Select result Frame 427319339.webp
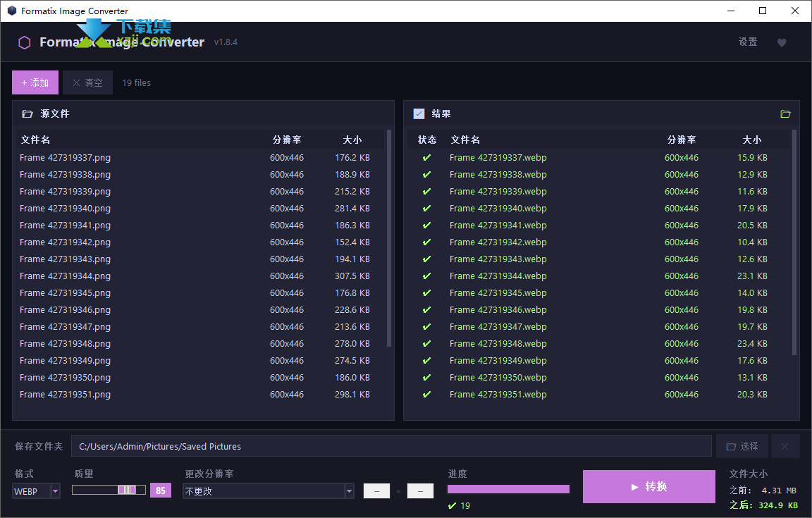The height and width of the screenshot is (518, 812). tap(600, 192)
